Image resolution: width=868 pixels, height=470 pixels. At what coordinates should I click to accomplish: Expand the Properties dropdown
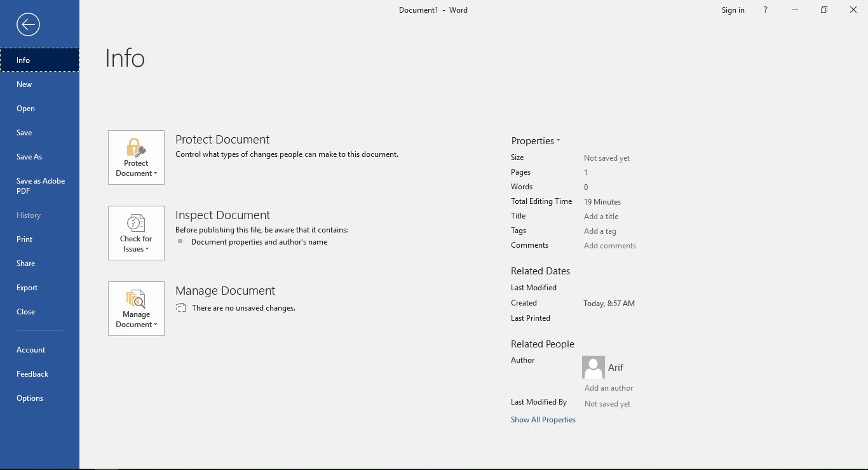pos(536,140)
